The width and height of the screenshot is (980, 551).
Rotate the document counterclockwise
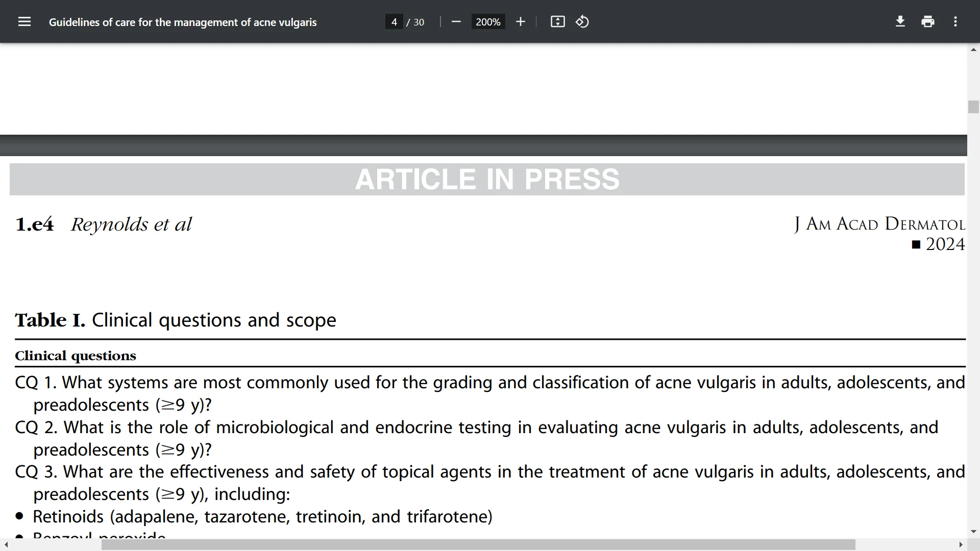pos(582,22)
